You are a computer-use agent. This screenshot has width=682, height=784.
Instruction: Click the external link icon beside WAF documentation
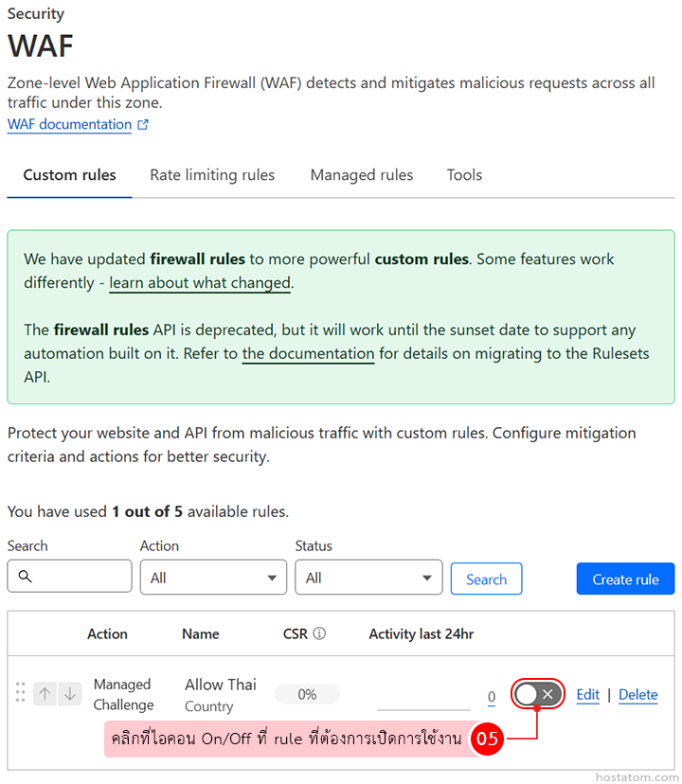[x=143, y=125]
